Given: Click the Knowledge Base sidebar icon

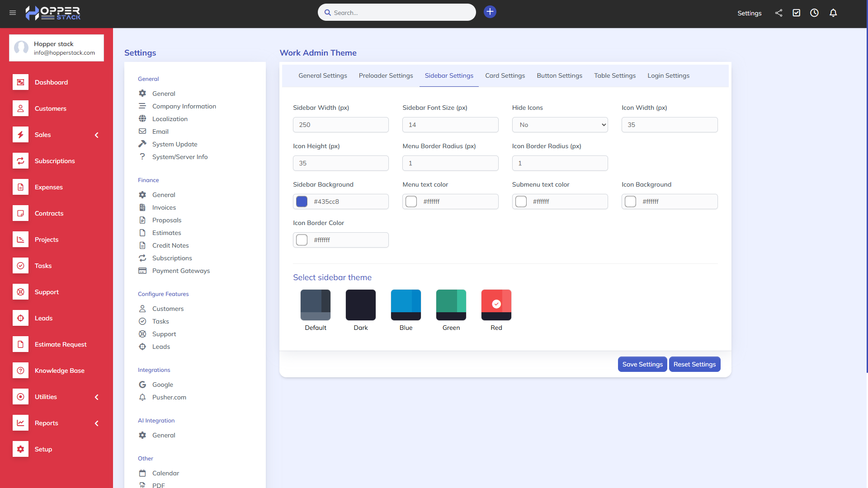Looking at the screenshot, I should [20, 371].
